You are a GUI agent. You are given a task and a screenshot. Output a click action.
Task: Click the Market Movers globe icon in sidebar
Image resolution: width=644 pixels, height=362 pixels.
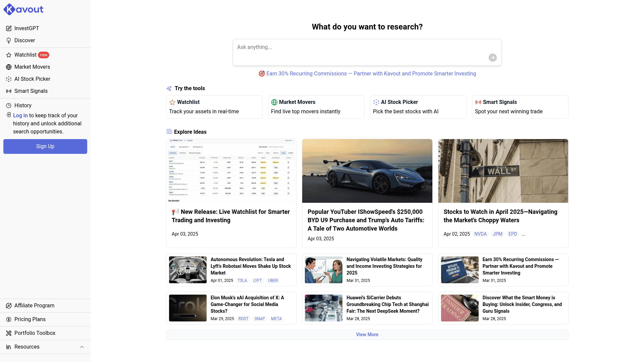[x=9, y=67]
